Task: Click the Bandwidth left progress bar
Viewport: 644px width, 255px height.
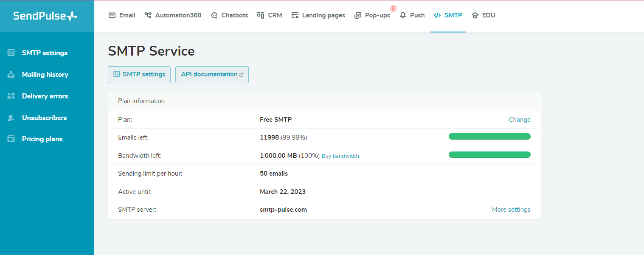Action: (x=489, y=154)
